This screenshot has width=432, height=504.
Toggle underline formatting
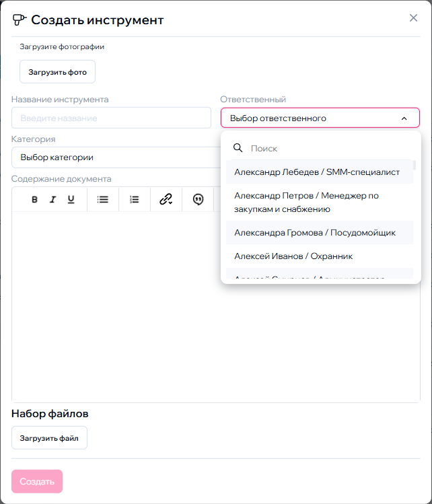(x=71, y=199)
